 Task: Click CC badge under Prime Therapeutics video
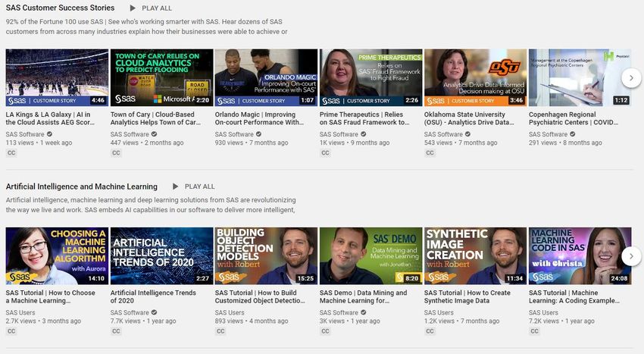pyautogui.click(x=325, y=153)
